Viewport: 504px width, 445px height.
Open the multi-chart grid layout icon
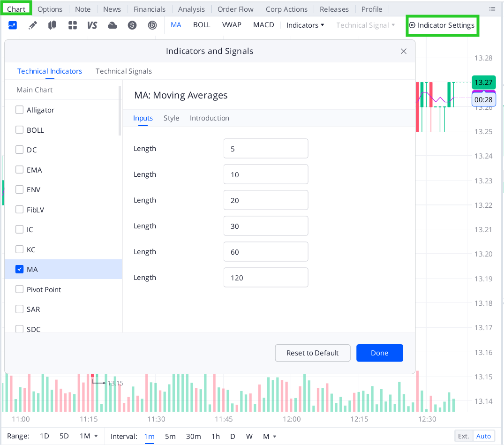pyautogui.click(x=72, y=25)
